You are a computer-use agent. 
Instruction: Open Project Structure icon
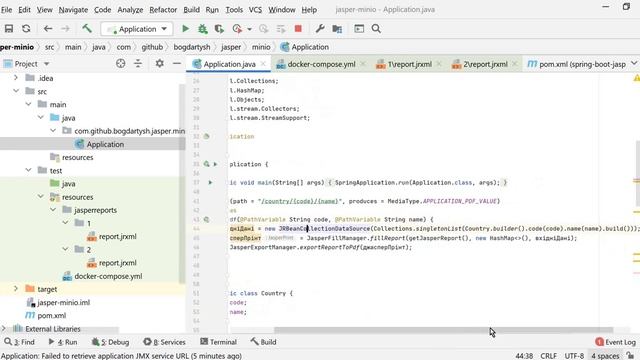pos(337,29)
